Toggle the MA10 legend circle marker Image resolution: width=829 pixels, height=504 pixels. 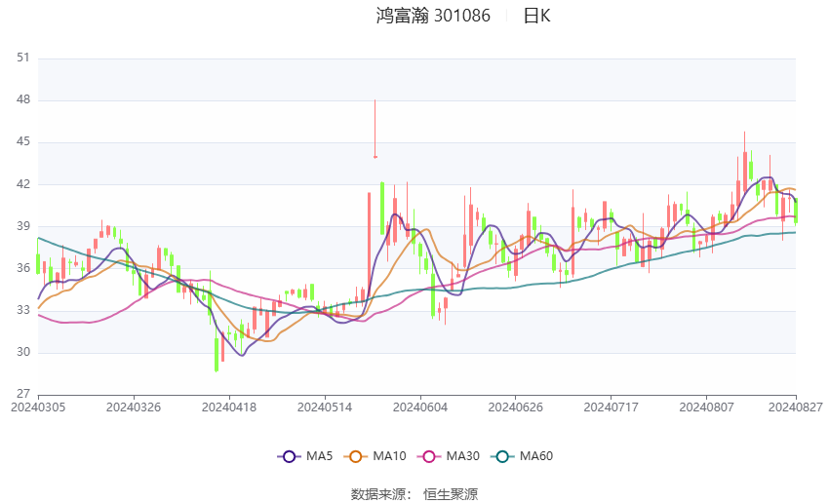(355, 456)
